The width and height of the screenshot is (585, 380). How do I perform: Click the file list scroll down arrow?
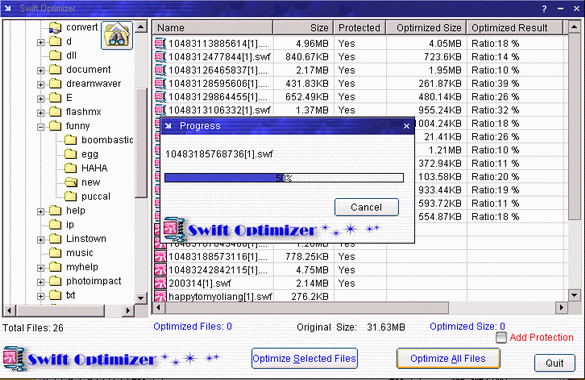(575, 295)
